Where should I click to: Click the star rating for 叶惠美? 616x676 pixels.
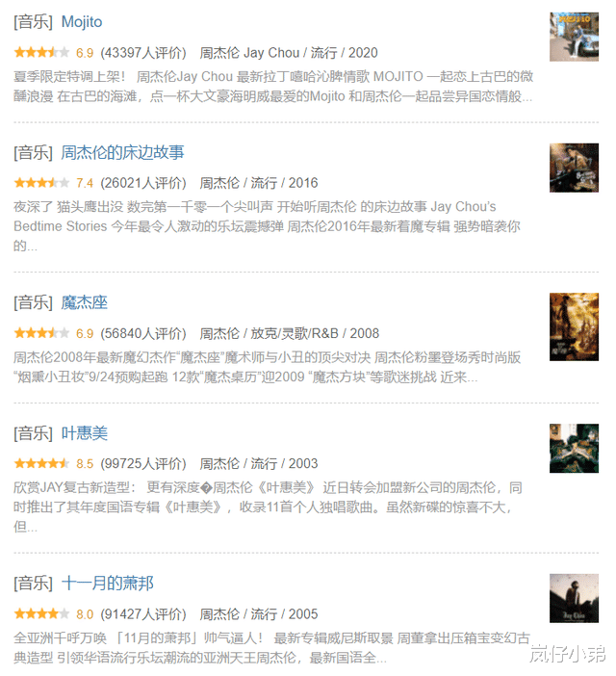(x=41, y=463)
